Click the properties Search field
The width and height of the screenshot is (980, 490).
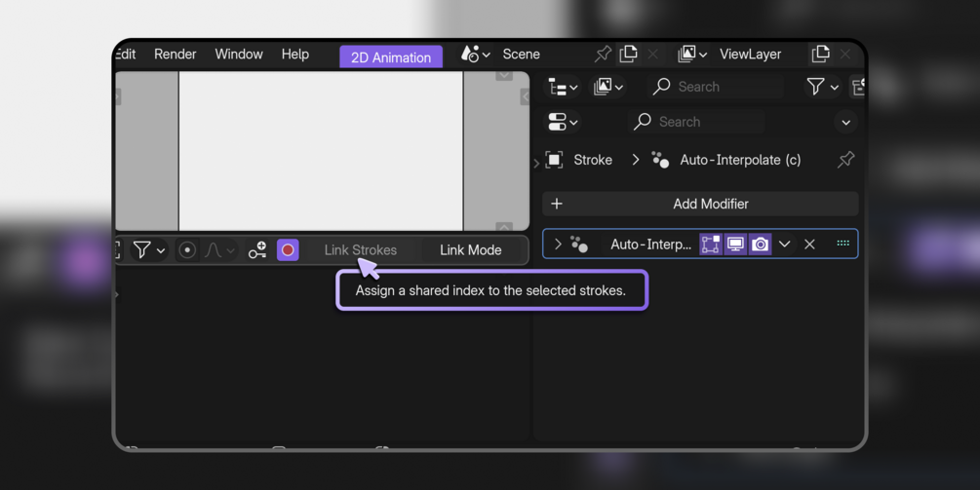695,122
